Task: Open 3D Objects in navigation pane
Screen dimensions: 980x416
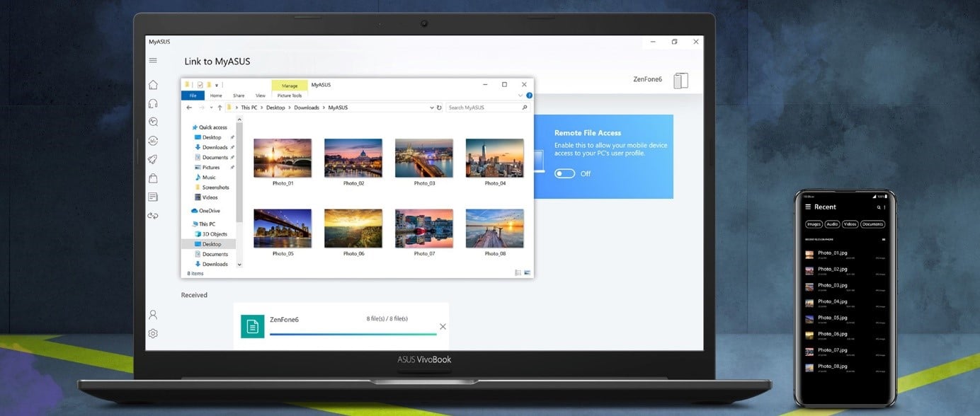Action: point(210,234)
